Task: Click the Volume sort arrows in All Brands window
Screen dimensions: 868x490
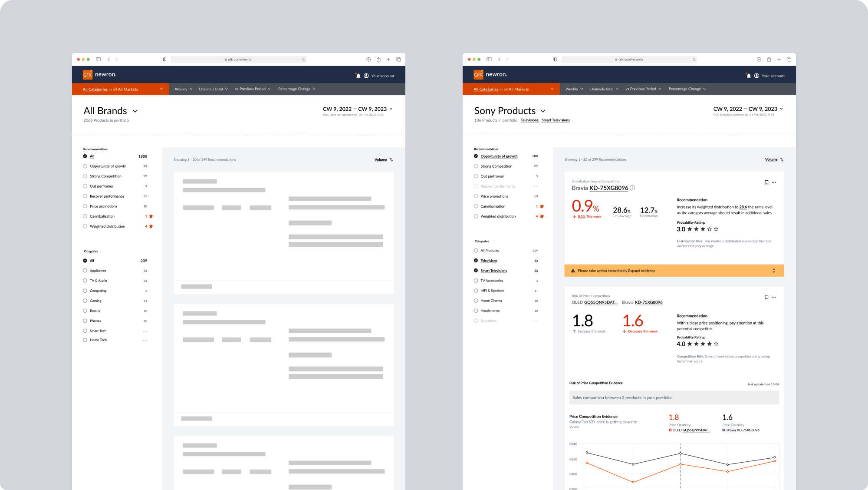Action: pos(391,159)
